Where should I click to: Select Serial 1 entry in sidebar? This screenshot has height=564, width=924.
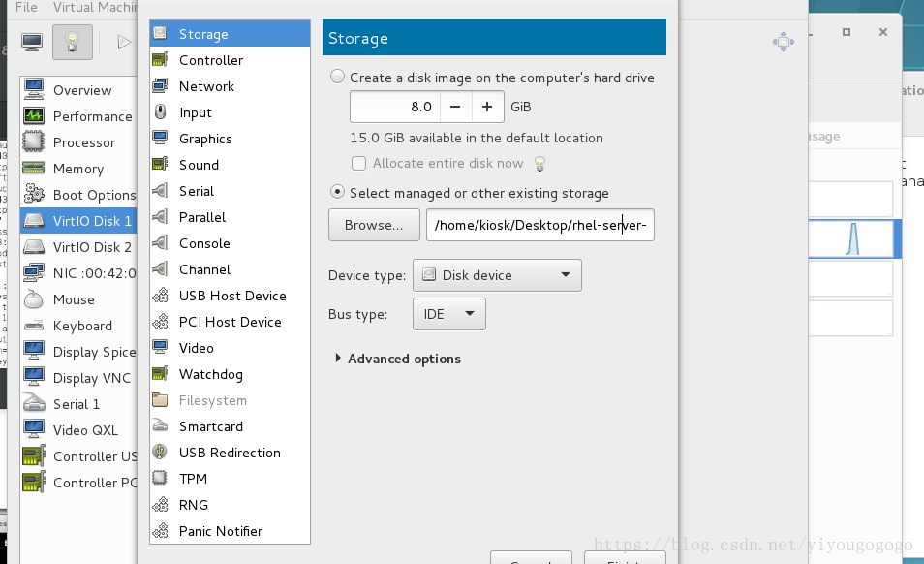78,404
